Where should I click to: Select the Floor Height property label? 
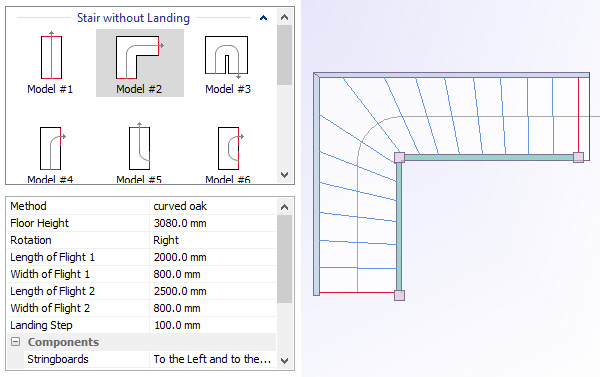tap(39, 223)
